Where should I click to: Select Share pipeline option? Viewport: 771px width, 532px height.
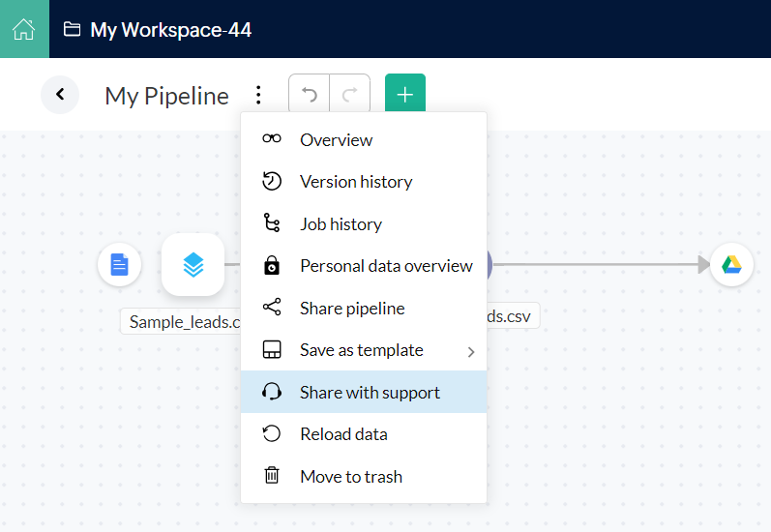tap(352, 309)
